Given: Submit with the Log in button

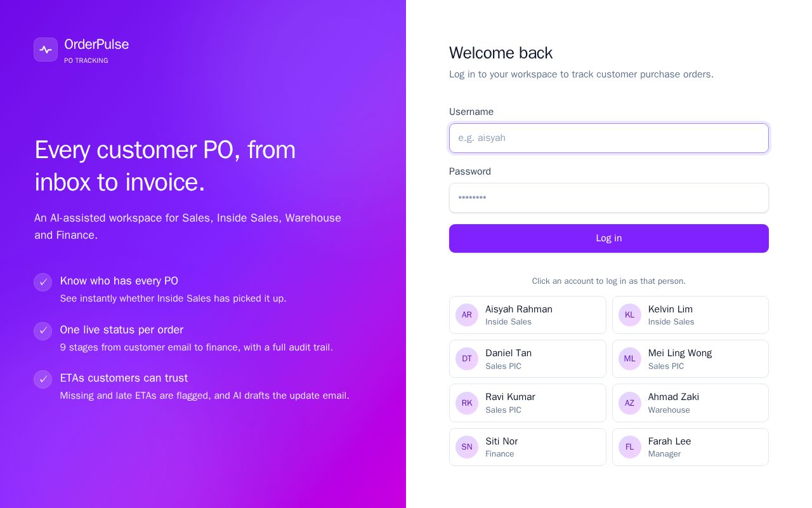Looking at the screenshot, I should (609, 238).
